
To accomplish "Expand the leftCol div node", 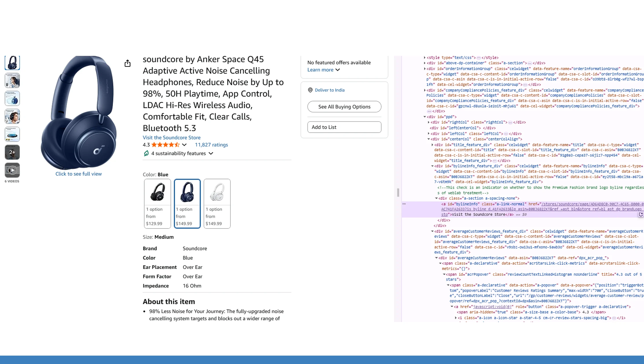I will click(x=429, y=133).
